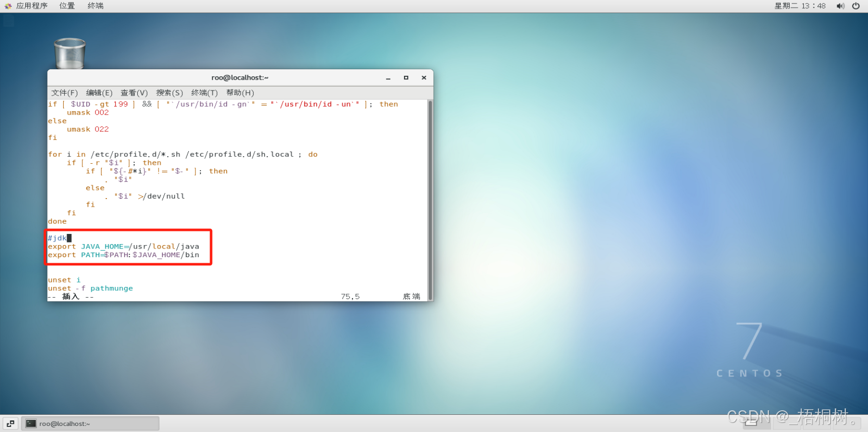Close the roo@localhost terminal window
The width and height of the screenshot is (868, 432).
point(424,78)
